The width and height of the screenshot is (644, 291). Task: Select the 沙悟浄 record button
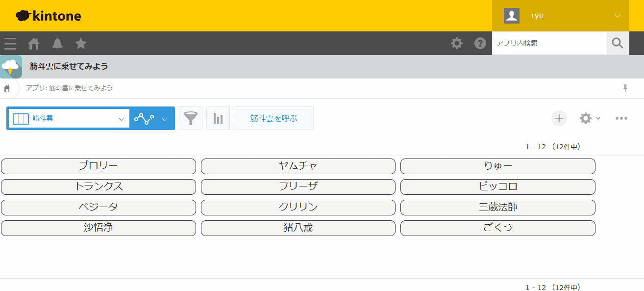click(99, 228)
